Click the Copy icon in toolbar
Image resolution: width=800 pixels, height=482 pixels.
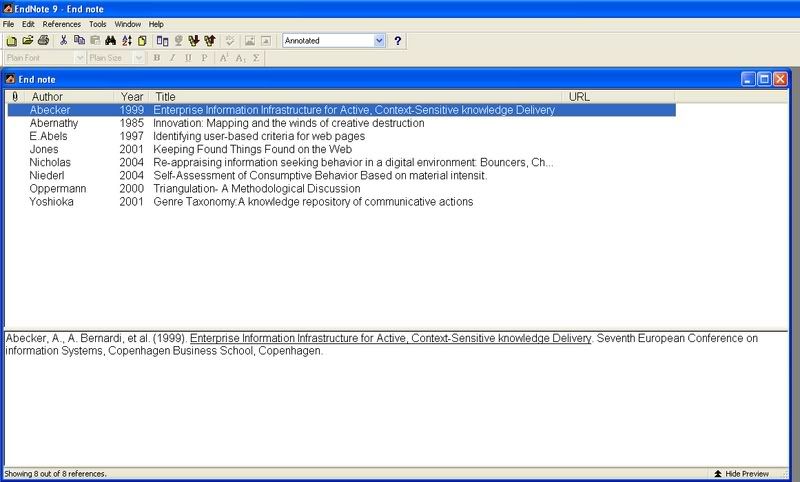click(x=79, y=41)
